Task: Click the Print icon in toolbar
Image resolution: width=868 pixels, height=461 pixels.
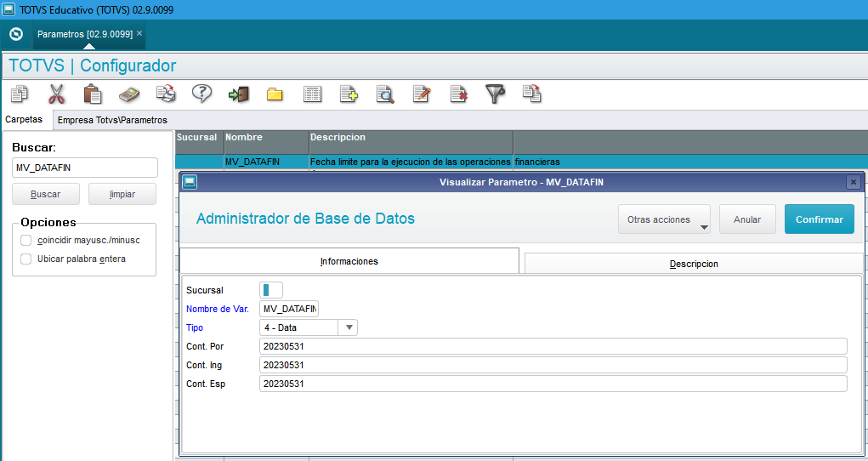Action: tap(166, 94)
